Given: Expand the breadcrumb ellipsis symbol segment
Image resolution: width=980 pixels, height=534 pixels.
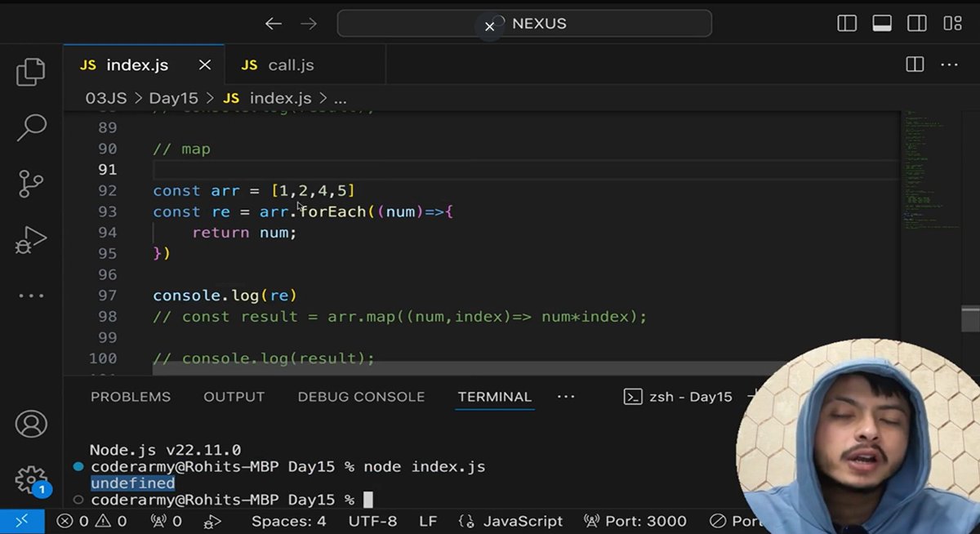Looking at the screenshot, I should 340,99.
